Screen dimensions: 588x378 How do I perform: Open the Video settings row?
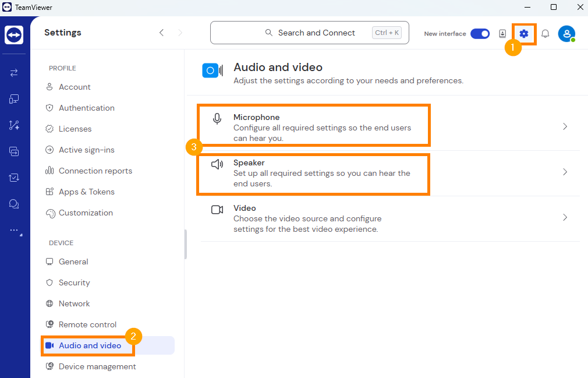click(391, 218)
